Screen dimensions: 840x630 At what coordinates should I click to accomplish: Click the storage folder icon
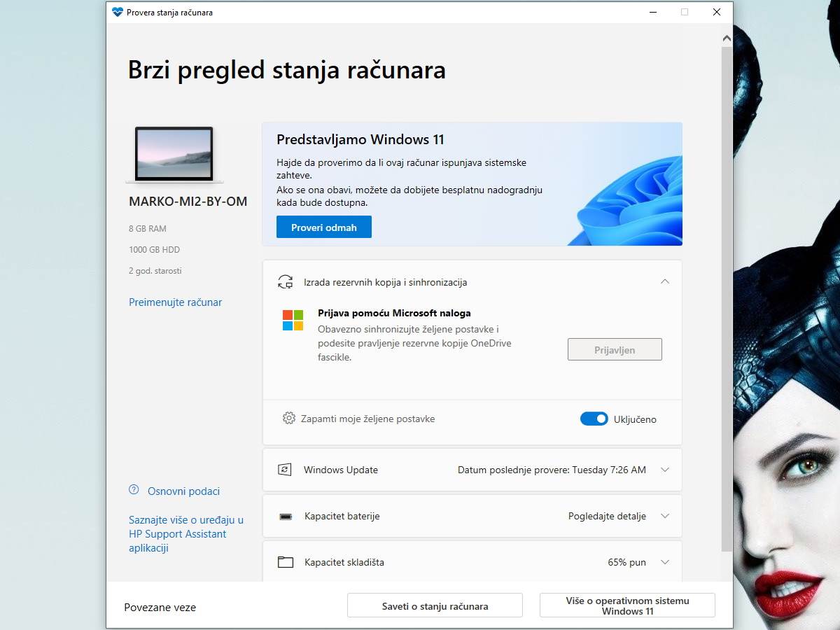tap(285, 562)
